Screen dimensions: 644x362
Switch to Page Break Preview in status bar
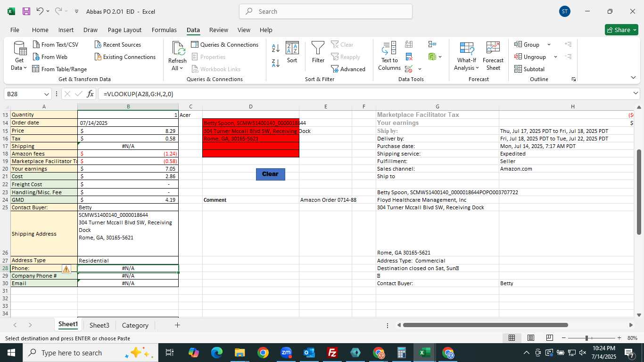(x=549, y=338)
